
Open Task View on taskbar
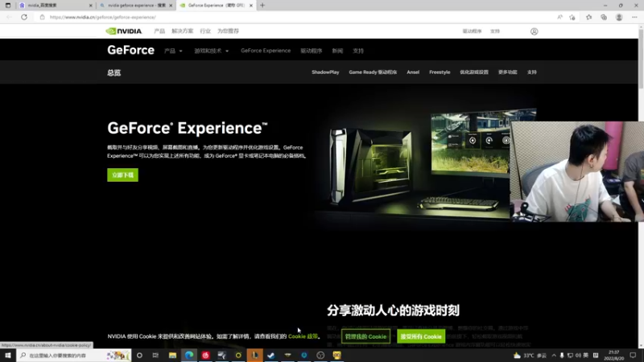pyautogui.click(x=155, y=356)
